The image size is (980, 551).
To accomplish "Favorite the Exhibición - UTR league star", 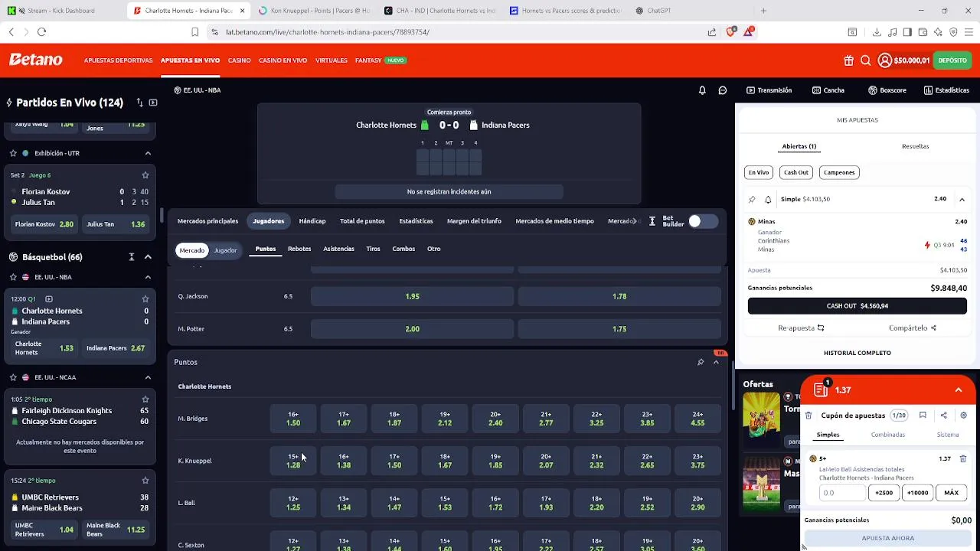I will coord(13,153).
